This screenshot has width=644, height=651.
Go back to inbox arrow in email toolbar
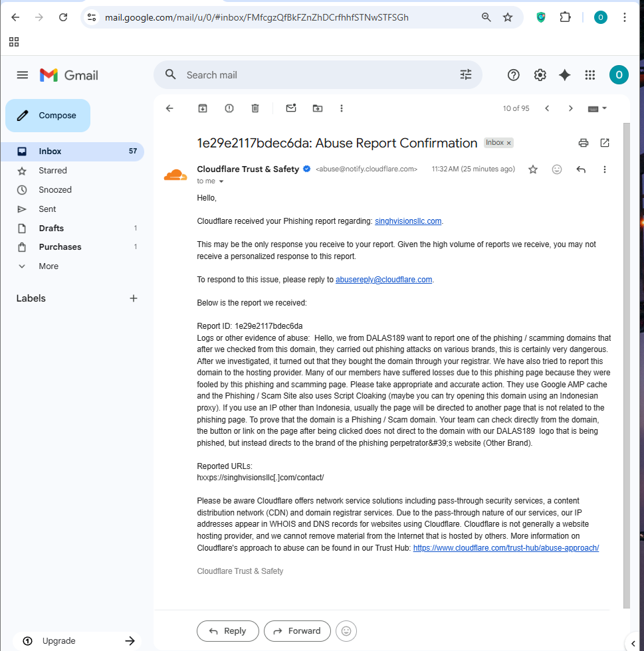coord(169,108)
